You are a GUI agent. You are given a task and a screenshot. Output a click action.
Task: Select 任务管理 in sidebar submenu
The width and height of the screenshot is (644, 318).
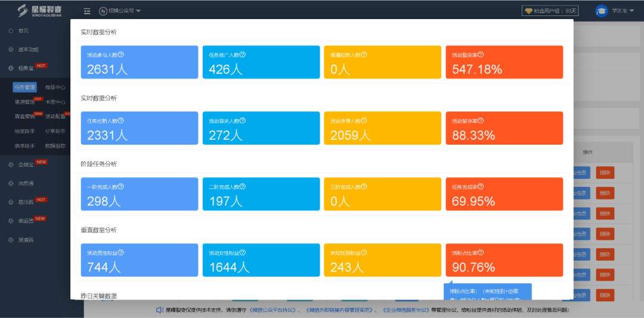(x=24, y=88)
